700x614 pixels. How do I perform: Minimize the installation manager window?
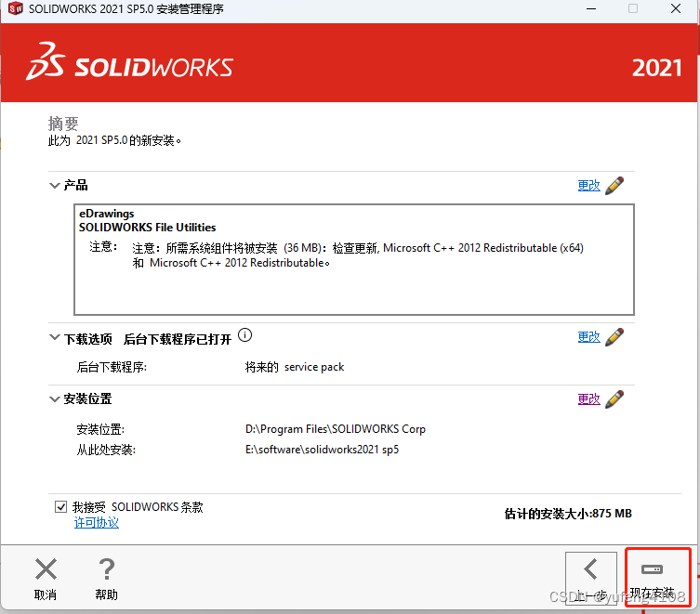coord(589,9)
